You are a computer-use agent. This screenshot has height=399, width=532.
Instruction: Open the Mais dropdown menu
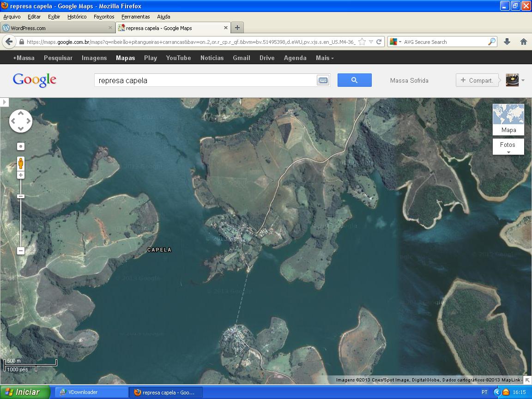[325, 58]
